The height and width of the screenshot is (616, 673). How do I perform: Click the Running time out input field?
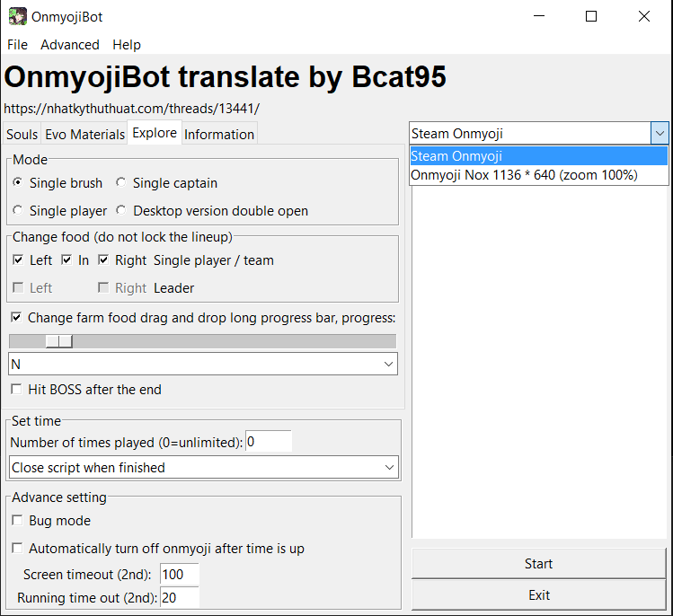(180, 597)
